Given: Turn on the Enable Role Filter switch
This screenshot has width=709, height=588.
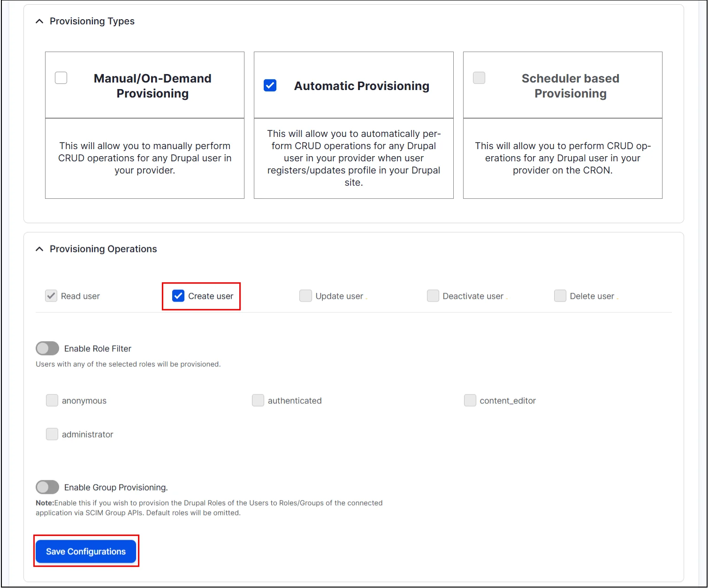Looking at the screenshot, I should pyautogui.click(x=47, y=348).
